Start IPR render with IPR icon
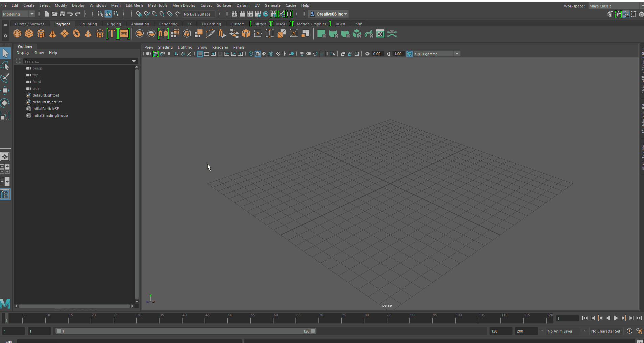The height and width of the screenshot is (343, 644). pyautogui.click(x=250, y=14)
